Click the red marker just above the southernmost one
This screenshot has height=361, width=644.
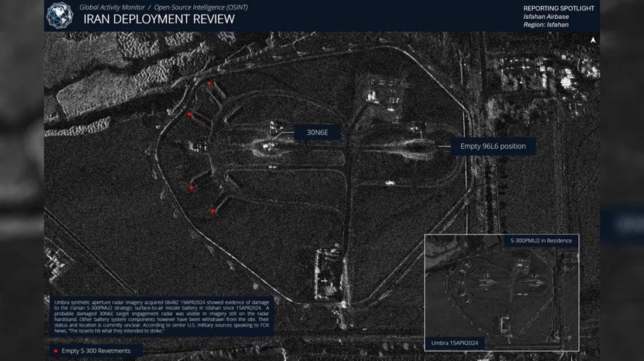pos(191,187)
